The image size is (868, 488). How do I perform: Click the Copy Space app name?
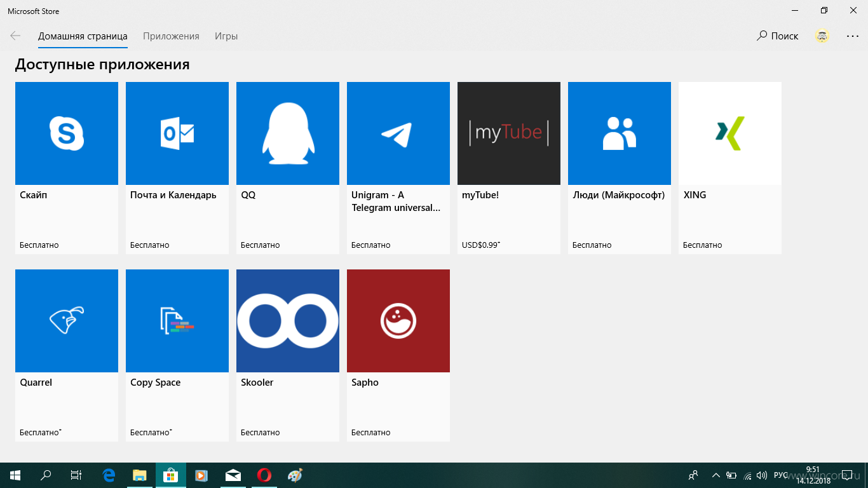click(156, 383)
